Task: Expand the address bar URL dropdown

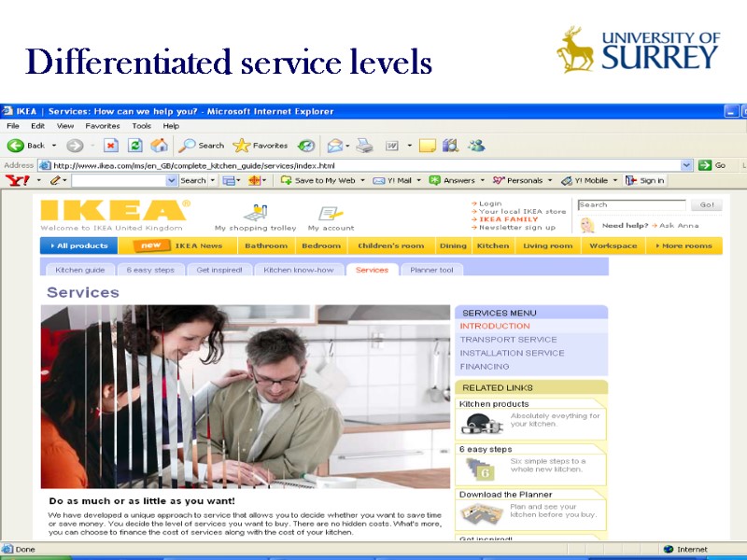Action: (x=686, y=165)
